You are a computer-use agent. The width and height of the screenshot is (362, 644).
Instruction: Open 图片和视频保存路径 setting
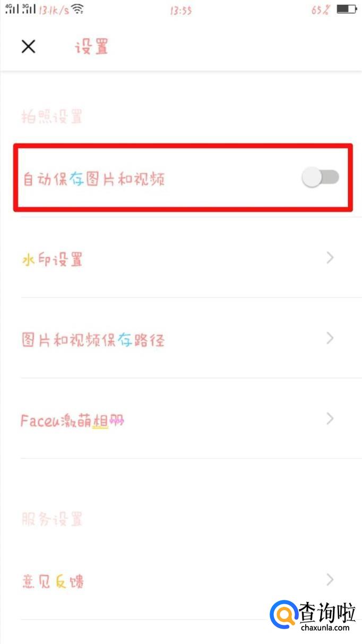(181, 338)
